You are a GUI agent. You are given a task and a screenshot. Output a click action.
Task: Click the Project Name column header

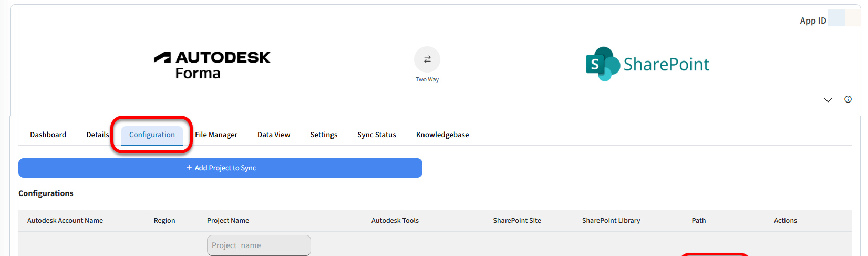tap(228, 221)
